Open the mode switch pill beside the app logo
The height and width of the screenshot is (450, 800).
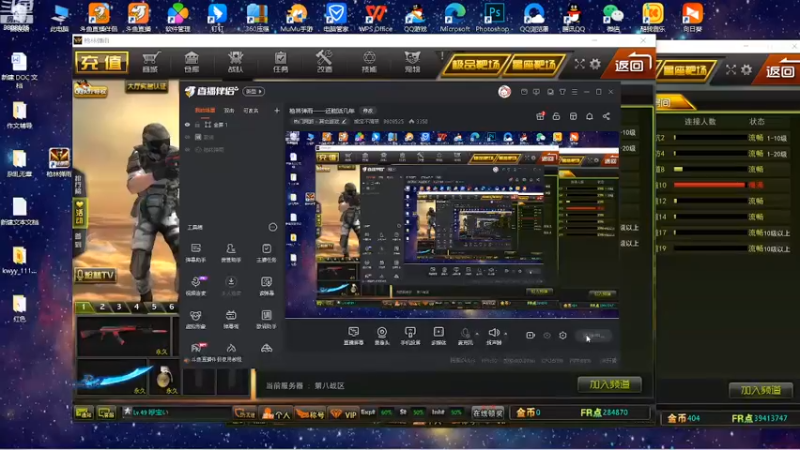(254, 91)
